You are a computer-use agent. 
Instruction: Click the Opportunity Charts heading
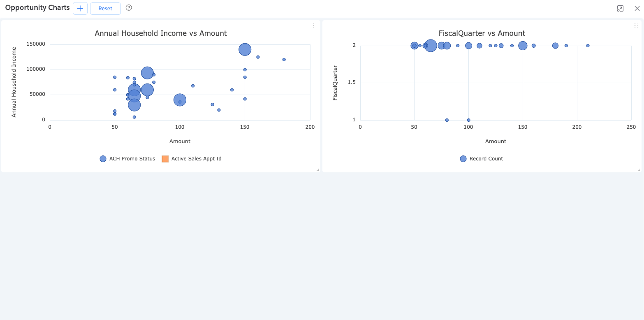(x=37, y=8)
